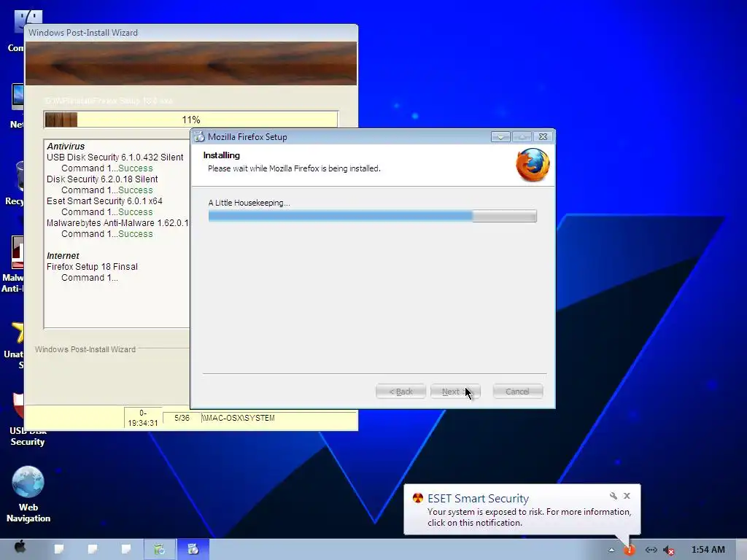Open the Apple start button on taskbar
Screen dimensions: 747x560
[x=20, y=547]
